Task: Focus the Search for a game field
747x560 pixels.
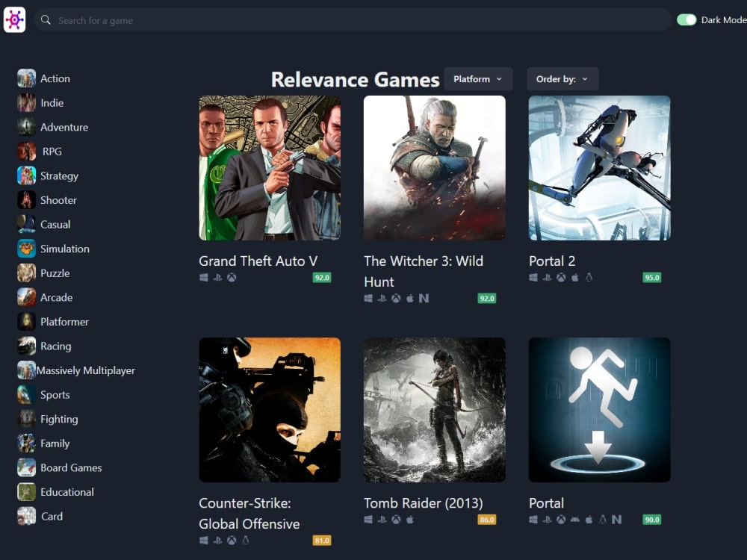Action: [x=353, y=20]
